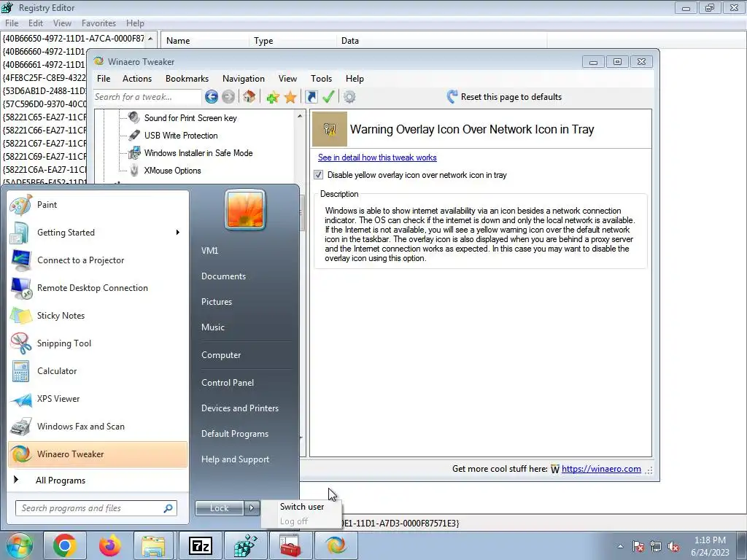Click the Windows Fax and Scan icon
The height and width of the screenshot is (560, 747).
click(21, 427)
